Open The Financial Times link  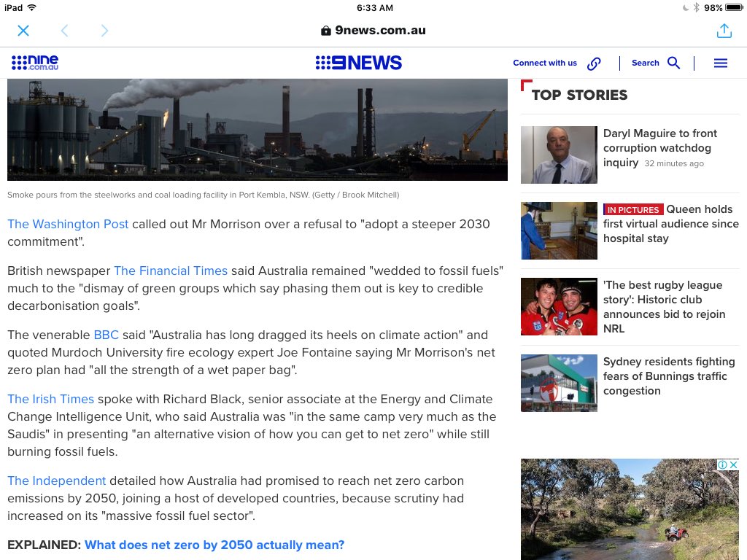pyautogui.click(x=171, y=271)
